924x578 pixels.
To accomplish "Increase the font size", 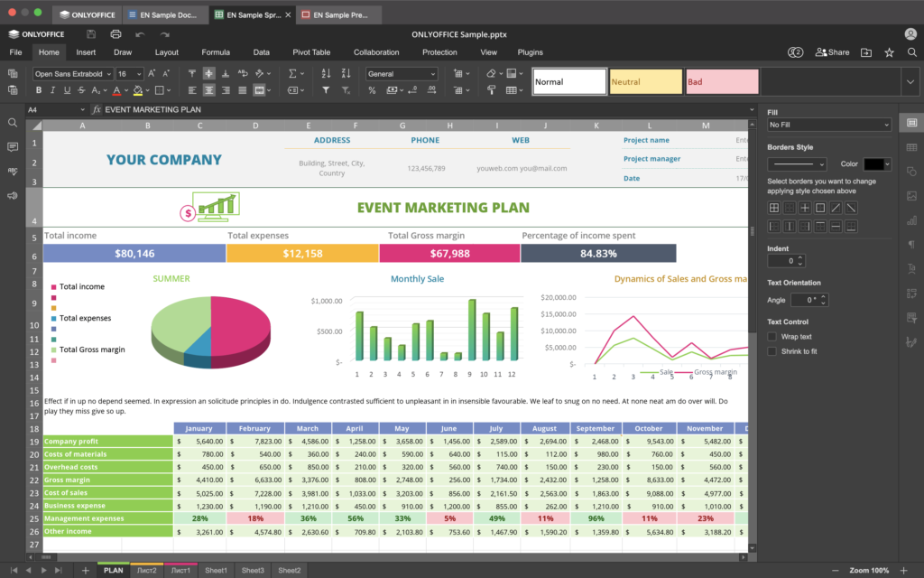I will click(x=152, y=74).
